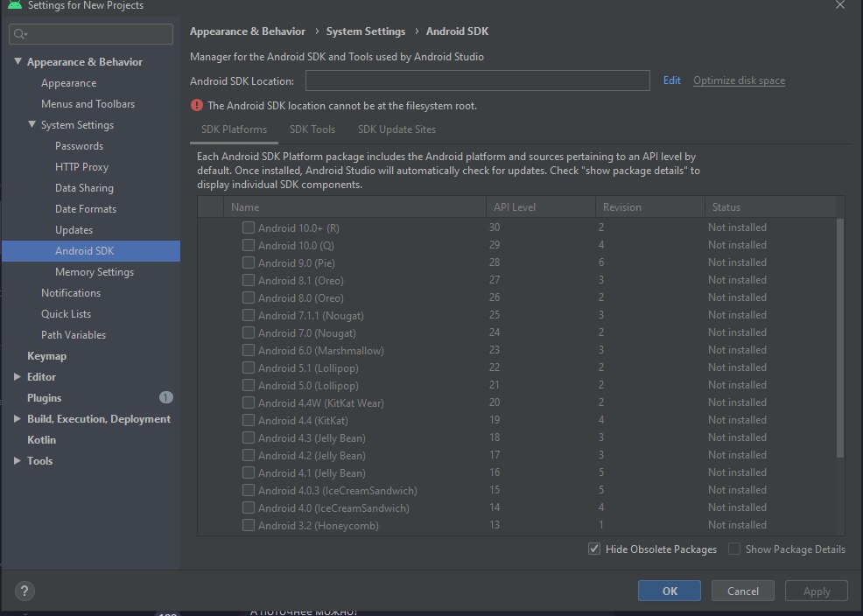Select Android SDK tree item
Image resolution: width=863 pixels, height=616 pixels.
click(91, 251)
